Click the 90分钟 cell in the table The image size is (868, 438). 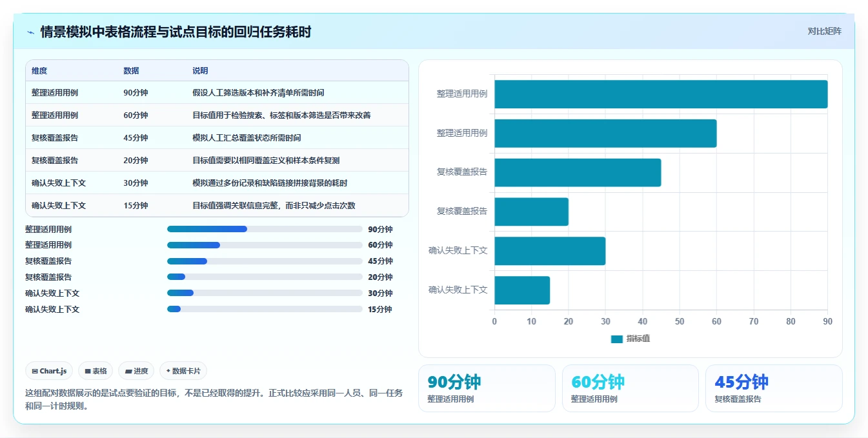tap(136, 93)
